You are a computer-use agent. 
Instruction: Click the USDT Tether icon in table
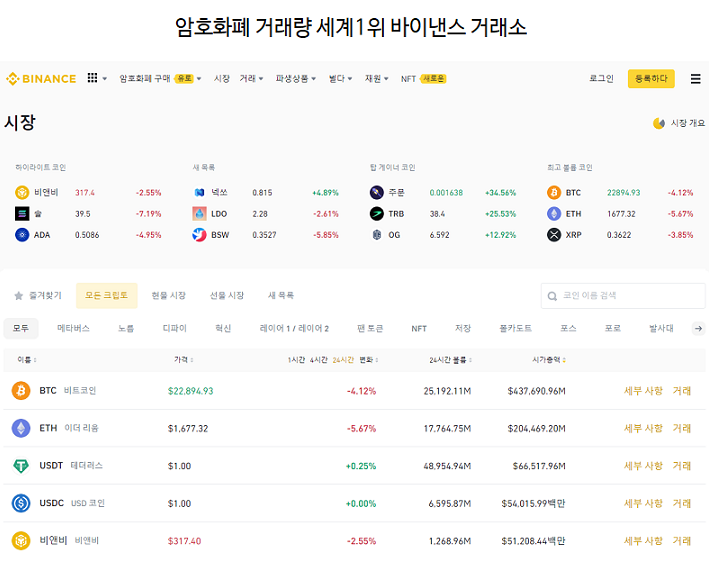(21, 466)
